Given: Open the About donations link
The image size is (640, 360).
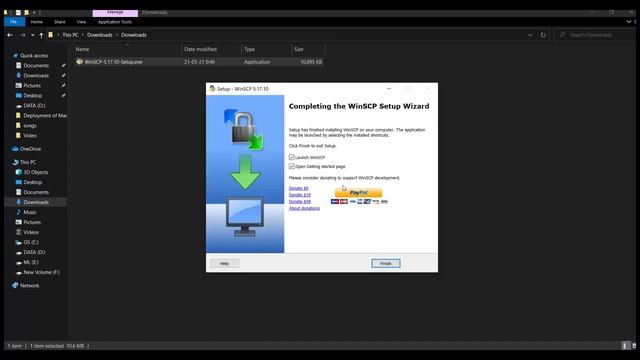Looking at the screenshot, I should (x=304, y=208).
